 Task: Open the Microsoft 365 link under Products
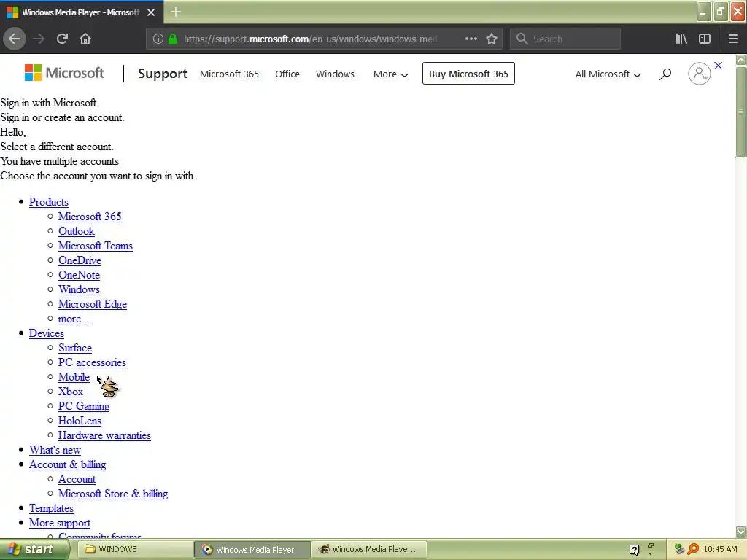click(x=90, y=217)
